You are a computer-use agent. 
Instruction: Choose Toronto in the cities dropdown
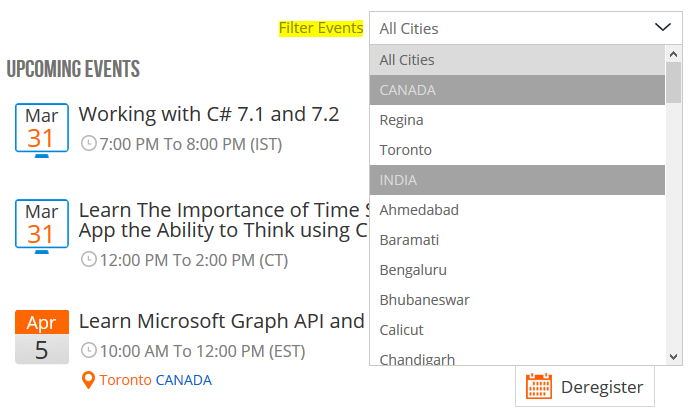406,150
